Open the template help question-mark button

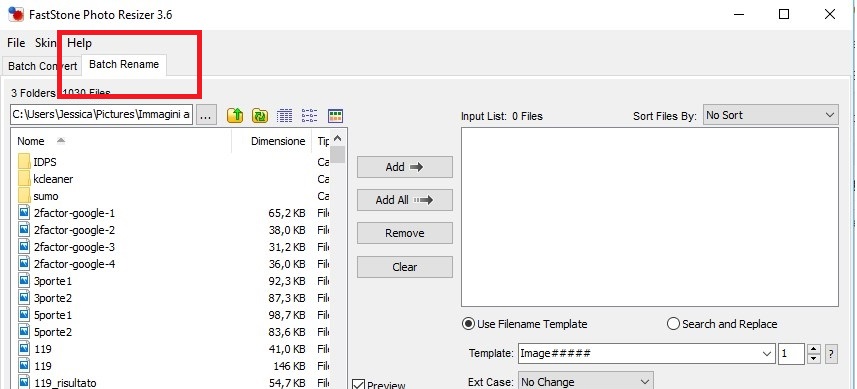[831, 353]
